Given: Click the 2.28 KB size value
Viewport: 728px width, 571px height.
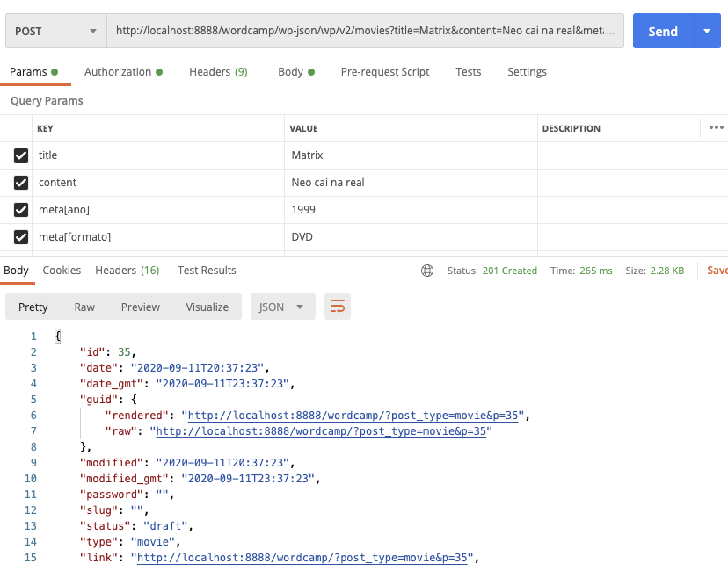Looking at the screenshot, I should (666, 271).
